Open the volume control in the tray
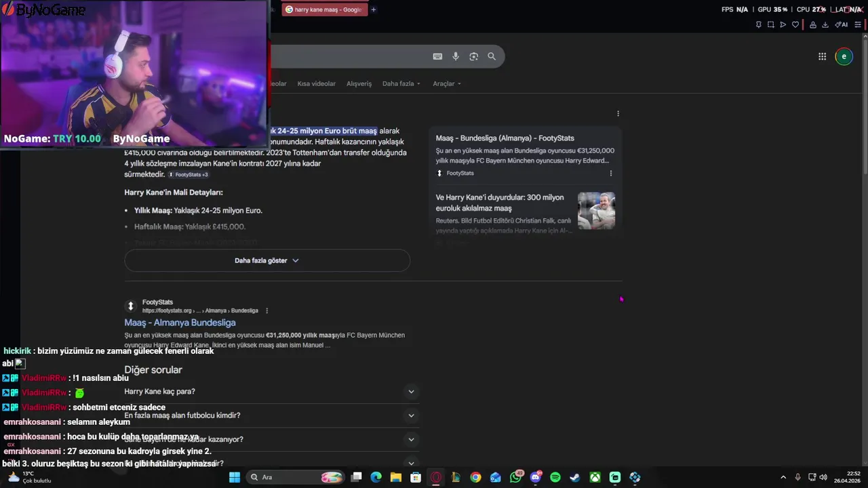The width and height of the screenshot is (868, 488). coord(823,477)
